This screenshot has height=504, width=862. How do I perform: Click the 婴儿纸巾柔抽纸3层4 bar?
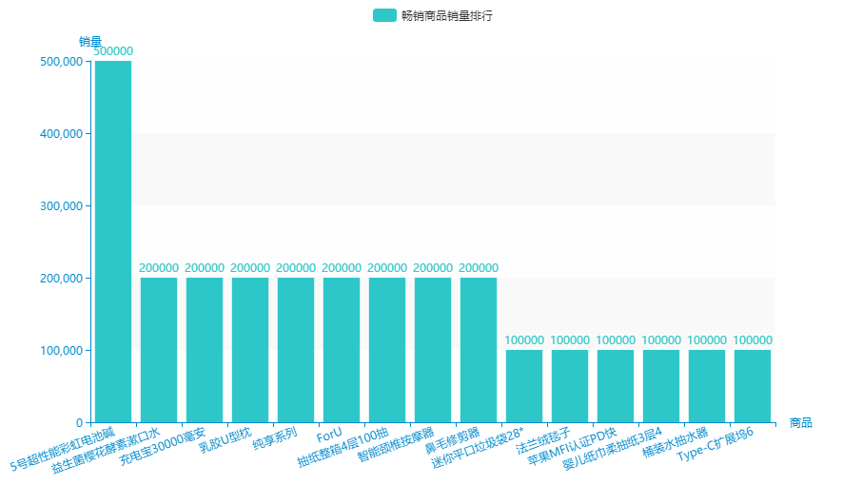pos(661,386)
